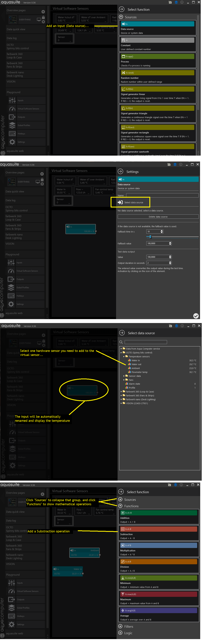Screen dimensions: 208x644
Task: In Settings window, click the Inputs sliders icon
Action: point(11,262)
